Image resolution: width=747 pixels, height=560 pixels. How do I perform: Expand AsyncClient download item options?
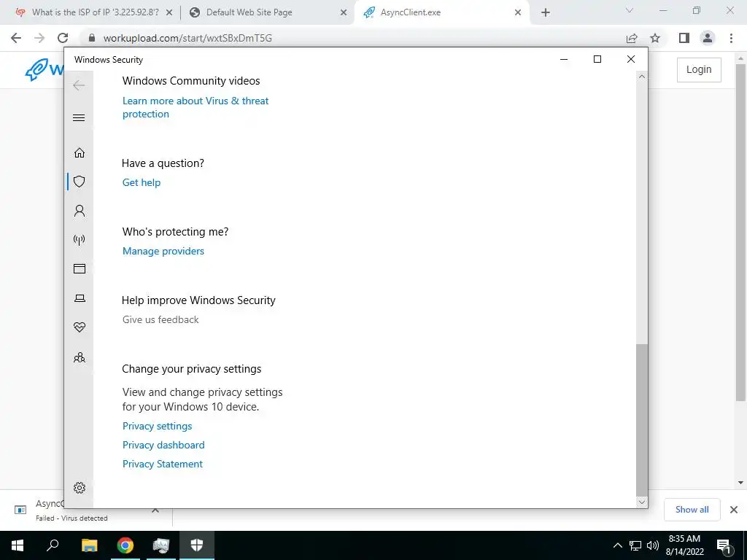pyautogui.click(x=155, y=510)
